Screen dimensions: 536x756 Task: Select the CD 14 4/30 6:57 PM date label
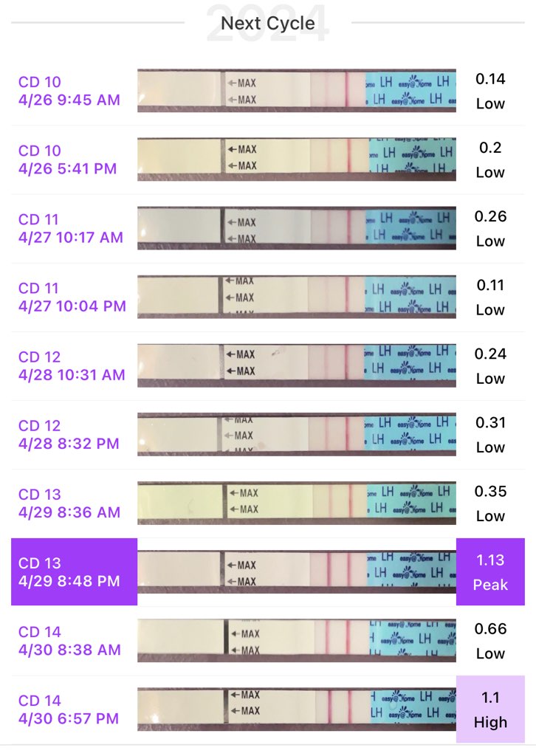68,709
